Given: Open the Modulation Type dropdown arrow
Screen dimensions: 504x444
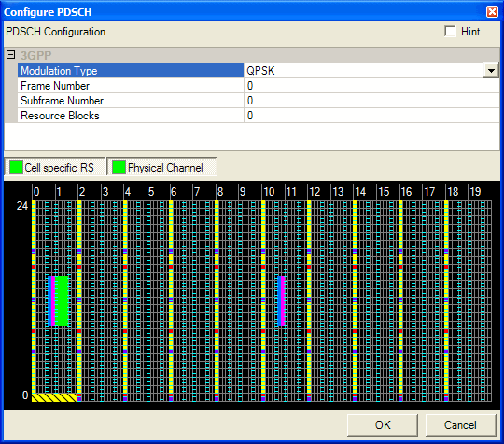Looking at the screenshot, I should click(x=491, y=71).
